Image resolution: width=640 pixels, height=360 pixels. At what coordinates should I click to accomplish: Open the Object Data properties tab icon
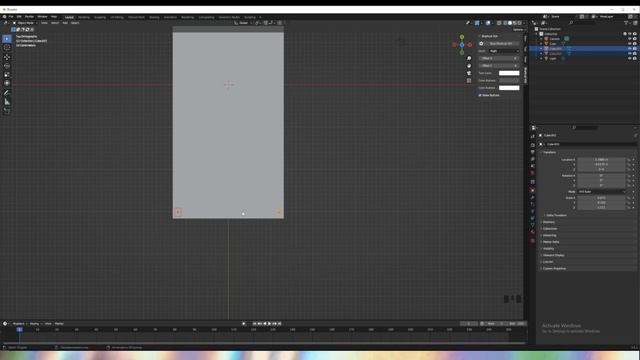[x=533, y=225]
